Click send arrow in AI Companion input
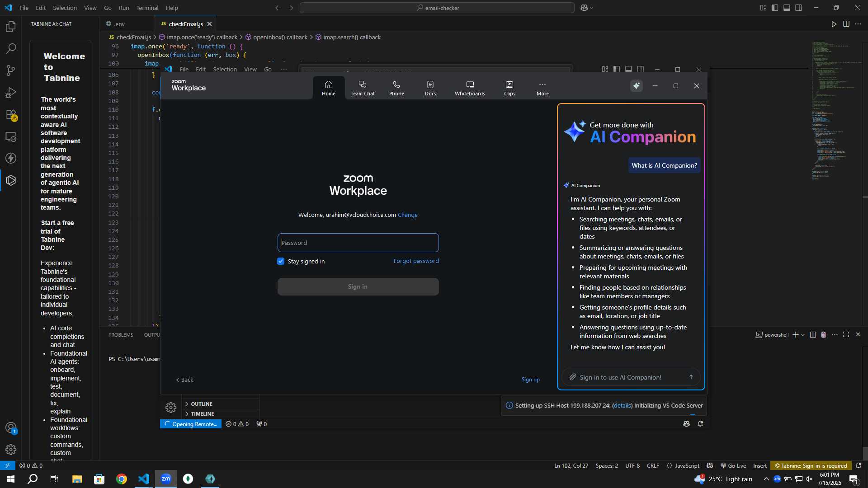The width and height of the screenshot is (868, 488). click(x=691, y=377)
